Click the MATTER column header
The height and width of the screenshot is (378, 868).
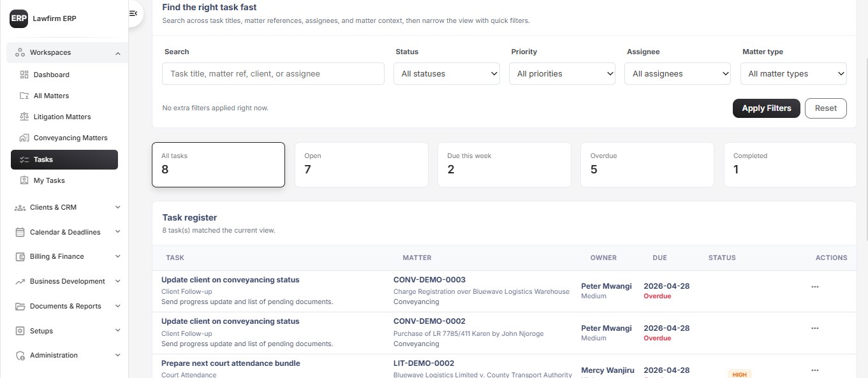tap(417, 258)
